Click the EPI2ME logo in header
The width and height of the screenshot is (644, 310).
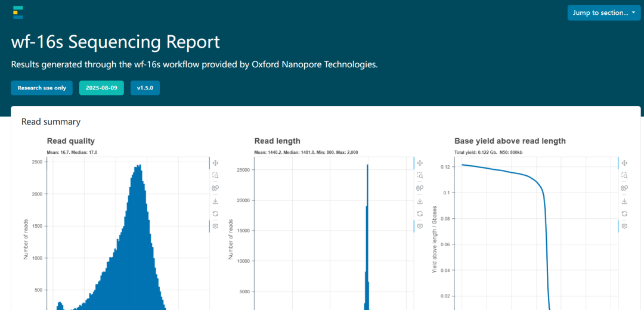pyautogui.click(x=18, y=12)
